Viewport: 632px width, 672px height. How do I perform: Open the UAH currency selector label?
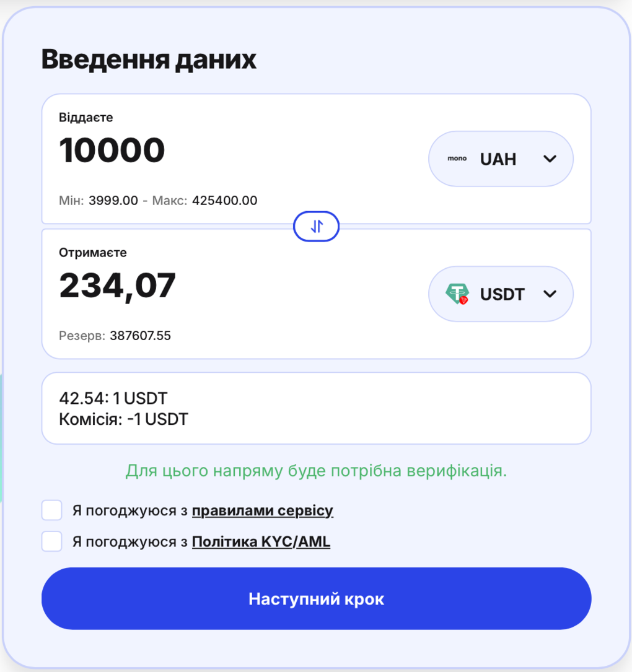pos(498,159)
